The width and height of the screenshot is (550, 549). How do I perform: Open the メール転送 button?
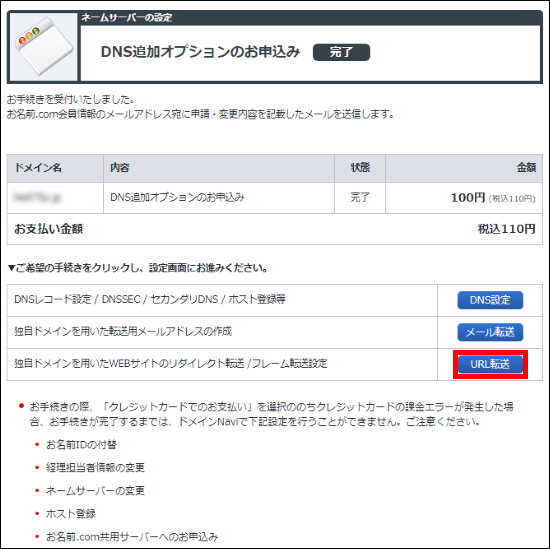coord(490,332)
